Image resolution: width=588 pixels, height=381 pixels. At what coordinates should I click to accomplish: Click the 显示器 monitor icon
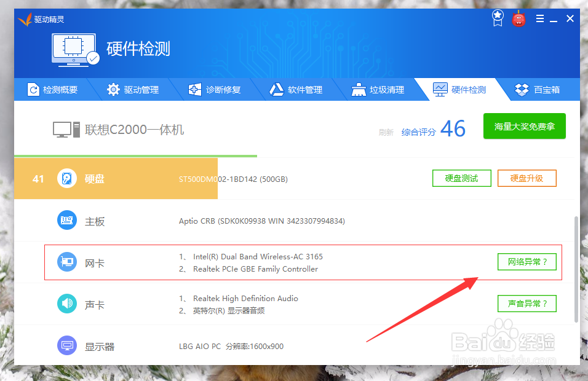pyautogui.click(x=66, y=345)
